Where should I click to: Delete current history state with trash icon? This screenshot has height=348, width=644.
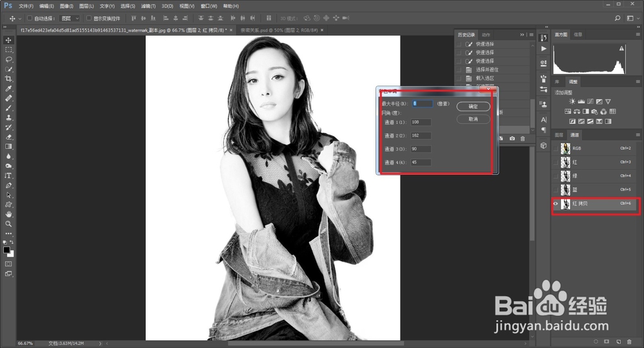pyautogui.click(x=523, y=139)
